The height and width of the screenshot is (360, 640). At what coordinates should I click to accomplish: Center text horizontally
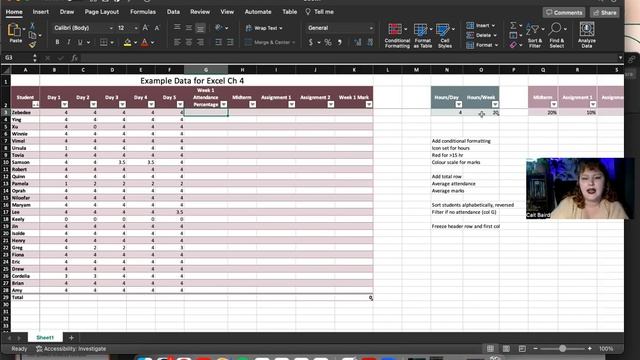click(x=189, y=42)
